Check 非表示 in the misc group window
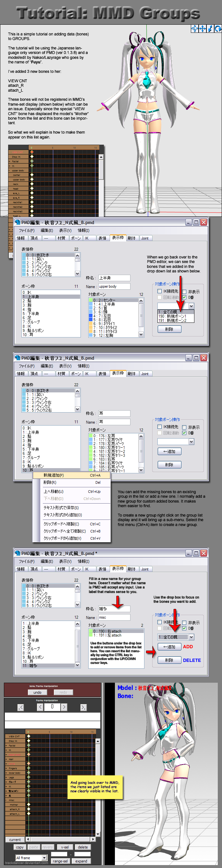The width and height of the screenshot is (222, 868). pos(184,622)
